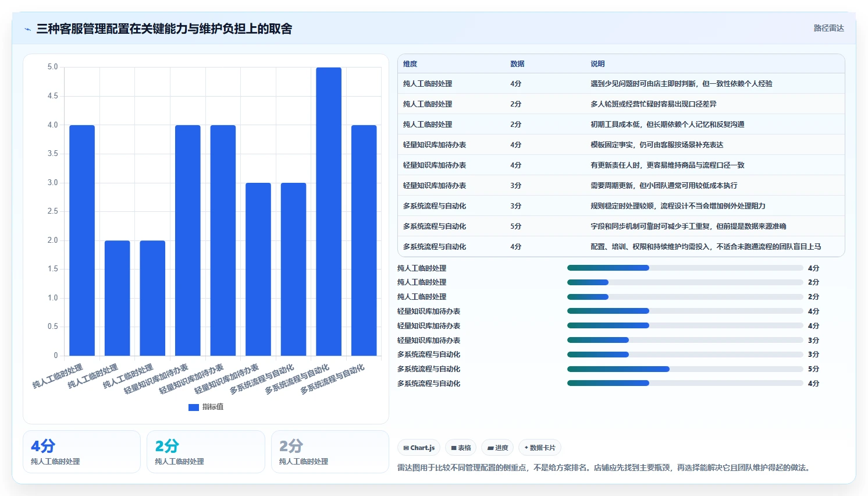The width and height of the screenshot is (868, 496).
Task: Select the Chart.js chip
Action: tap(419, 448)
